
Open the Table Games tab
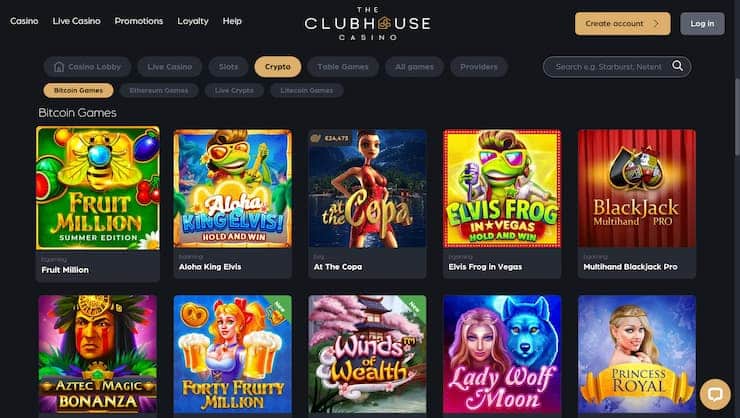(x=343, y=67)
